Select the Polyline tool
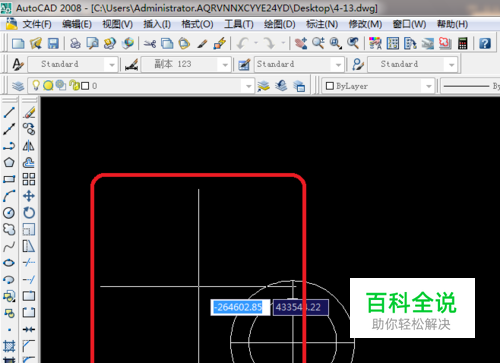The image size is (500, 363). pyautogui.click(x=9, y=146)
